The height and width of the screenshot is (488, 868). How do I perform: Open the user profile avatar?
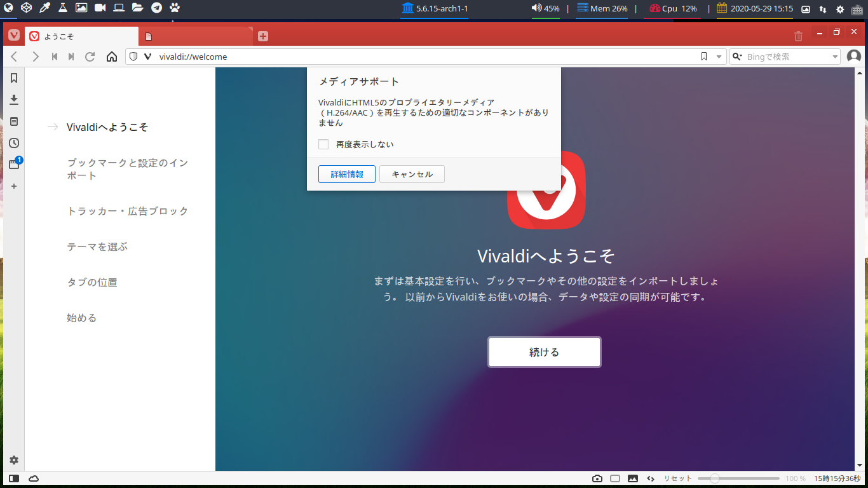[854, 57]
